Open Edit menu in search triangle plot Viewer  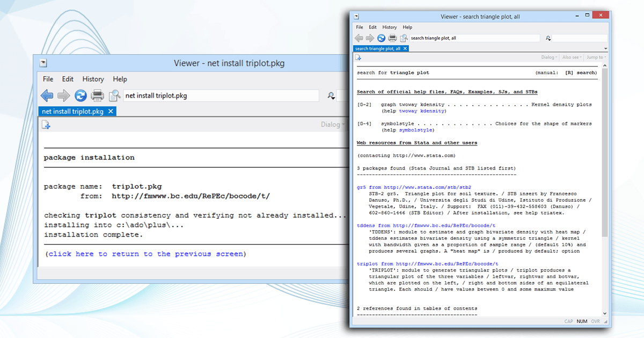(x=372, y=27)
